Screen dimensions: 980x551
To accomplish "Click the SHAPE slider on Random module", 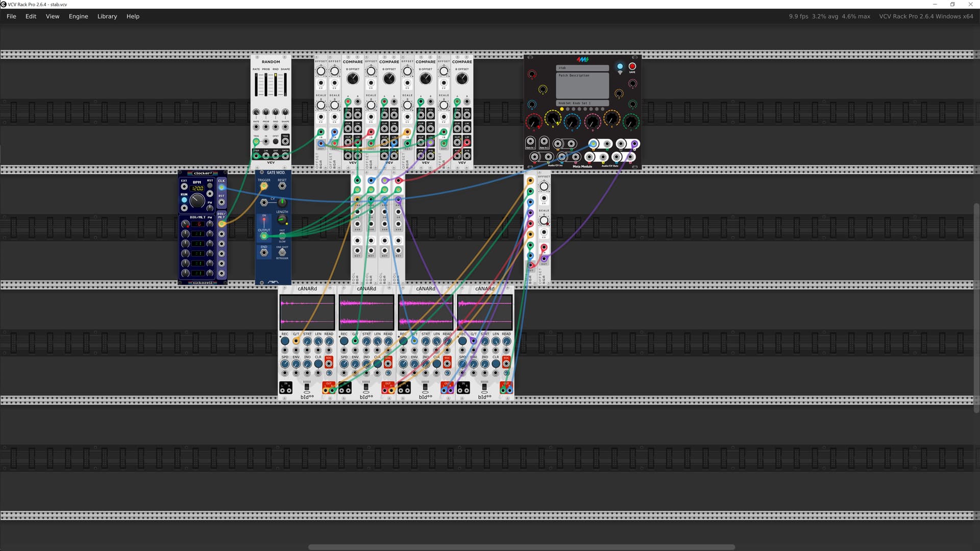I will pyautogui.click(x=285, y=85).
